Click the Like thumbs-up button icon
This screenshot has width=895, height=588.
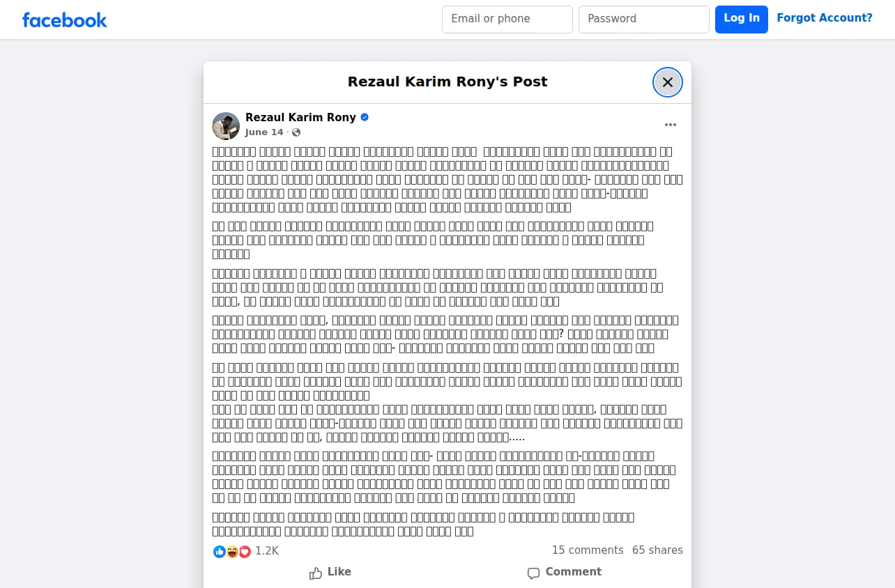(x=316, y=573)
